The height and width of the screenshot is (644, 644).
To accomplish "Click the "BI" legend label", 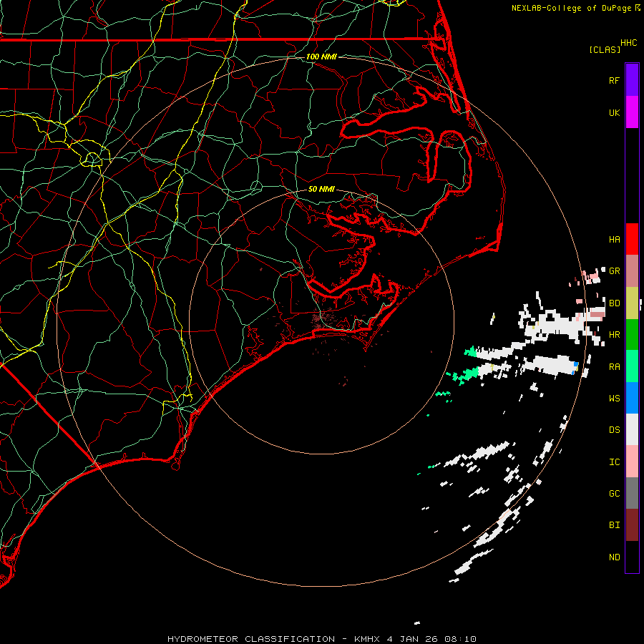I will [615, 525].
